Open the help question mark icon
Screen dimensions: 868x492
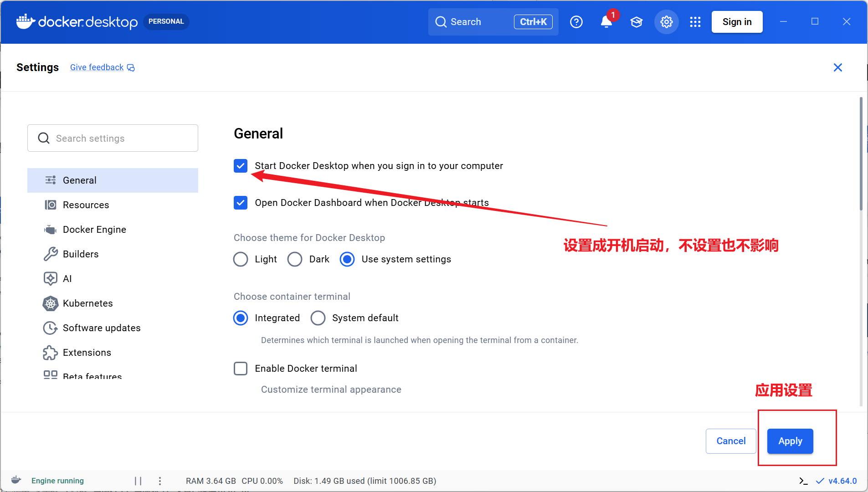pyautogui.click(x=576, y=22)
